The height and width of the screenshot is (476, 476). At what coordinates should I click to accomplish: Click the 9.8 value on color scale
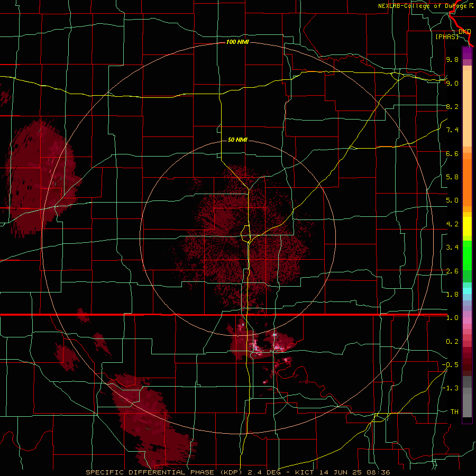pyautogui.click(x=452, y=59)
